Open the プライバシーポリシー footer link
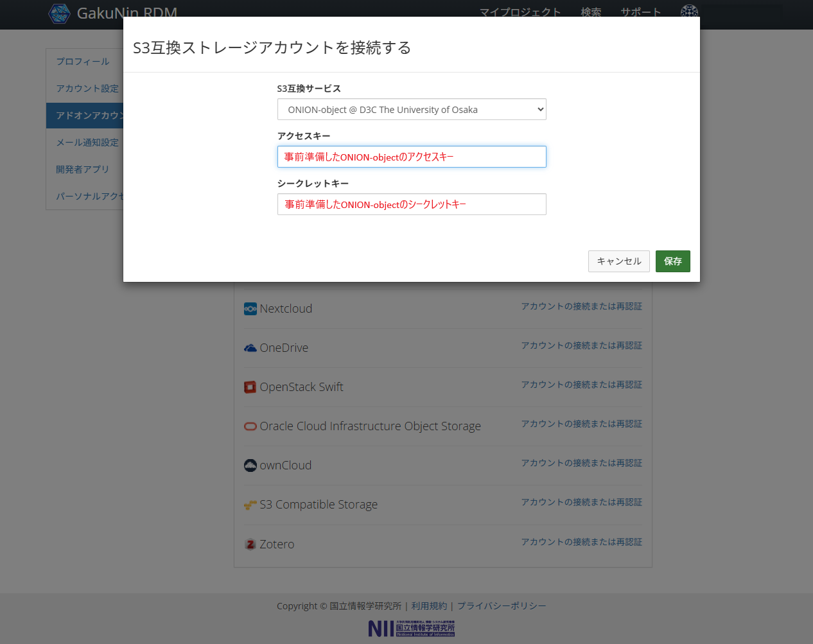813x644 pixels. (x=502, y=606)
